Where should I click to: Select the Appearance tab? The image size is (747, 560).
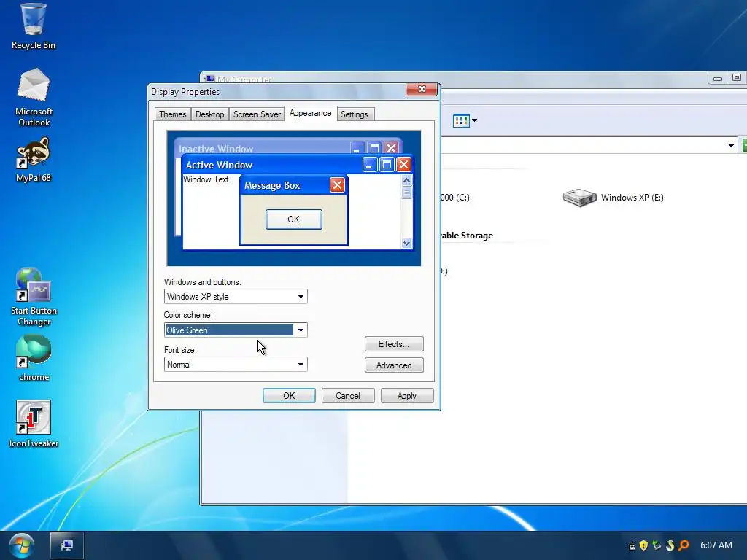310,113
